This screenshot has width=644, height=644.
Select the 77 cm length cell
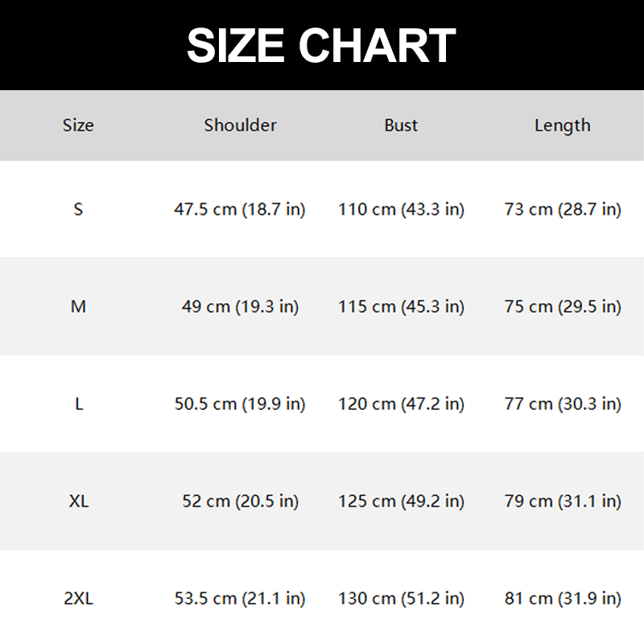(562, 404)
